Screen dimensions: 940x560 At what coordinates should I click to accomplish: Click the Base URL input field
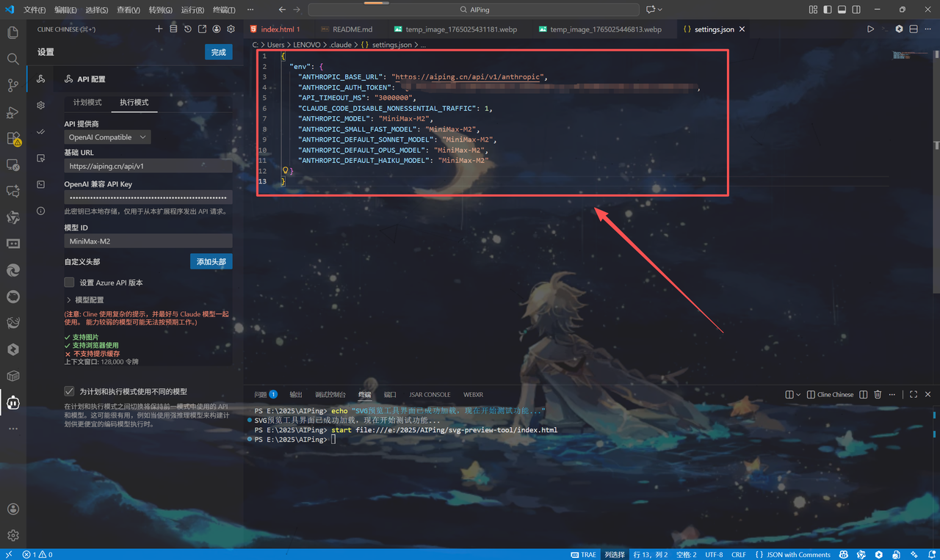pos(148,166)
